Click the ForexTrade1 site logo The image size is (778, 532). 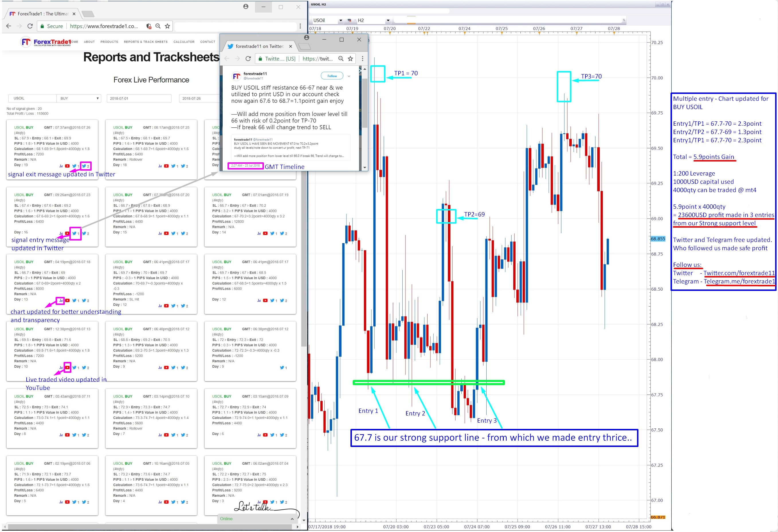(46, 42)
